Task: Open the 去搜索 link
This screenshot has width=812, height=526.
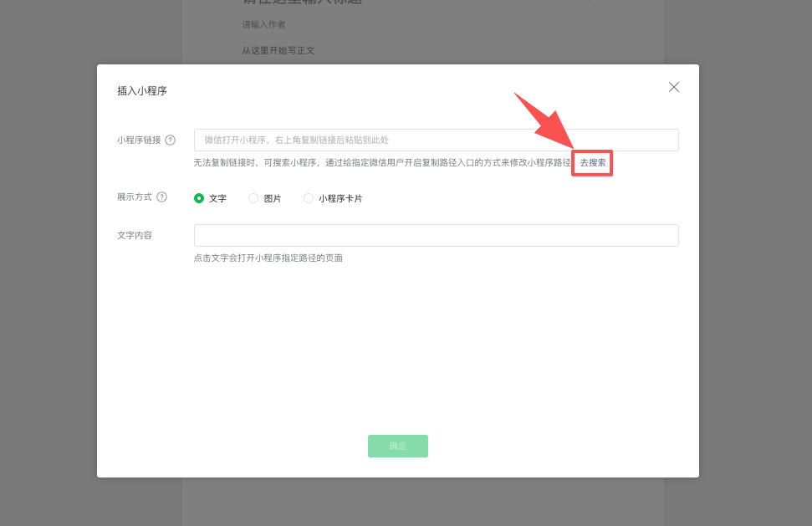Action: pos(593,162)
